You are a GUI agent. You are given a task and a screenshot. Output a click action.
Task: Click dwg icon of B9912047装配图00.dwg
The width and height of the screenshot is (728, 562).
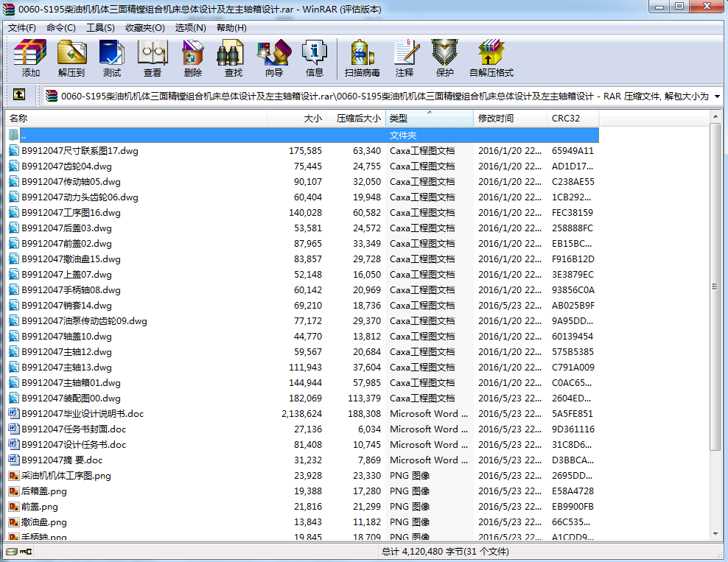(14, 398)
